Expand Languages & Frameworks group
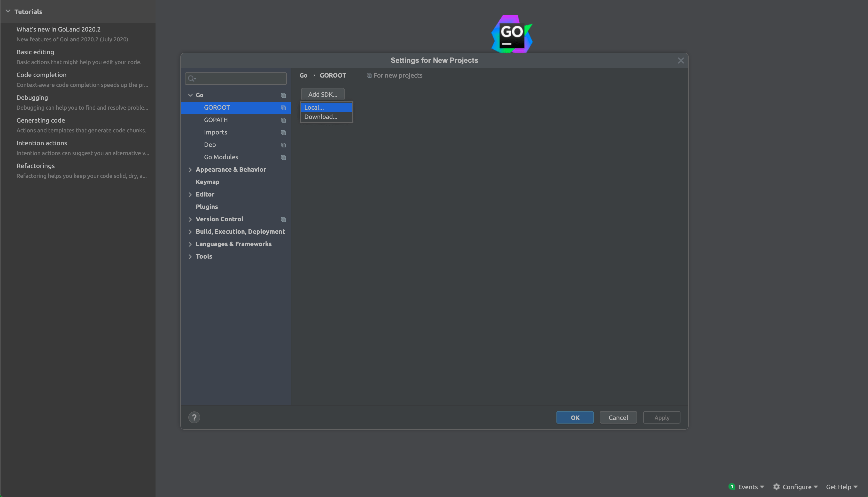The height and width of the screenshot is (497, 868). [190, 244]
